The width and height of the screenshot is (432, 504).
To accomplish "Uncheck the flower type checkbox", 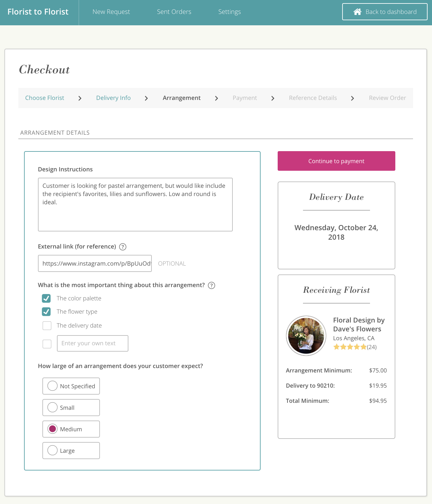I will pos(46,312).
